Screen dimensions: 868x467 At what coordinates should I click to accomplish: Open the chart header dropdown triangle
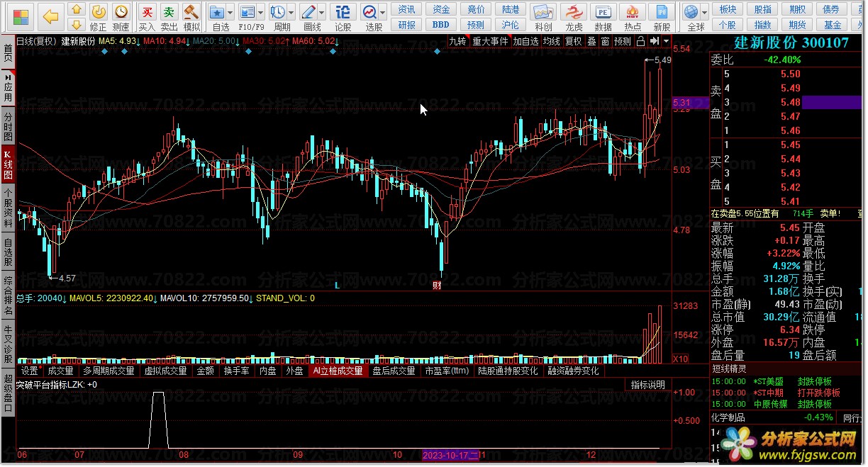tap(666, 41)
